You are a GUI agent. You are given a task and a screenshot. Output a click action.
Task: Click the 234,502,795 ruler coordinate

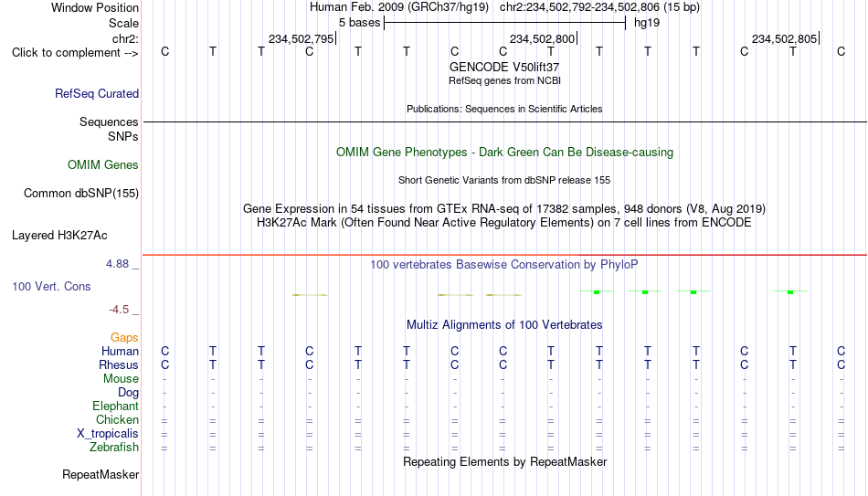pos(302,38)
